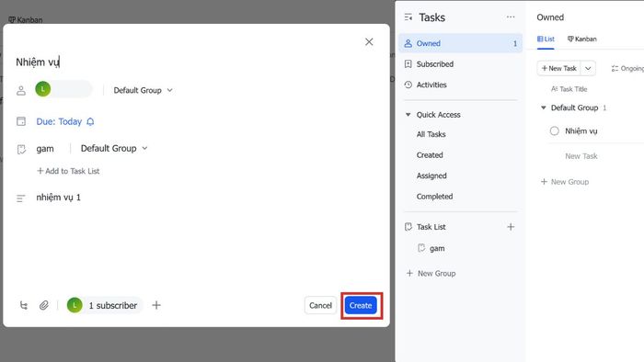Collapse the Tasks sidebar via the header icon
Viewport: 644px width, 362px height.
tap(408, 17)
